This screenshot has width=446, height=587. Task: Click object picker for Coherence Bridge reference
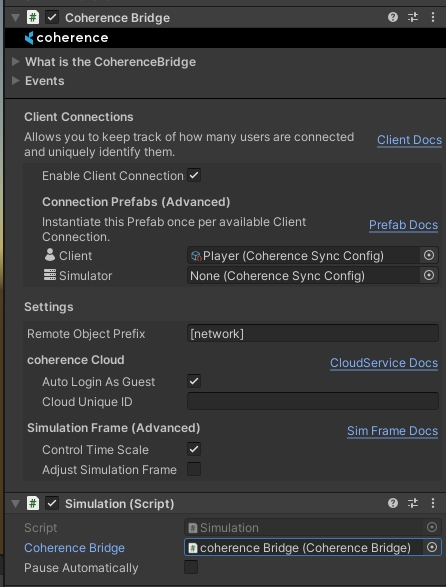[431, 547]
